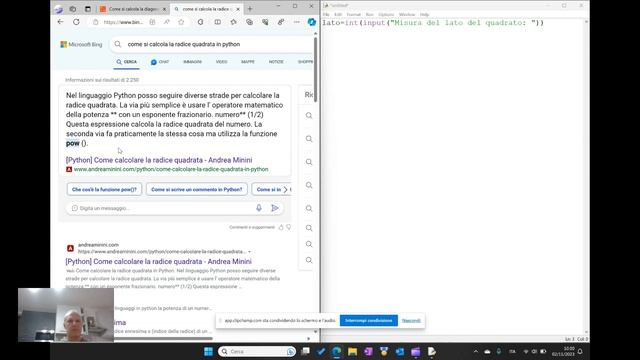Click the Microsoft Bing logo
Viewport: 640px width, 360px height.
click(x=81, y=44)
